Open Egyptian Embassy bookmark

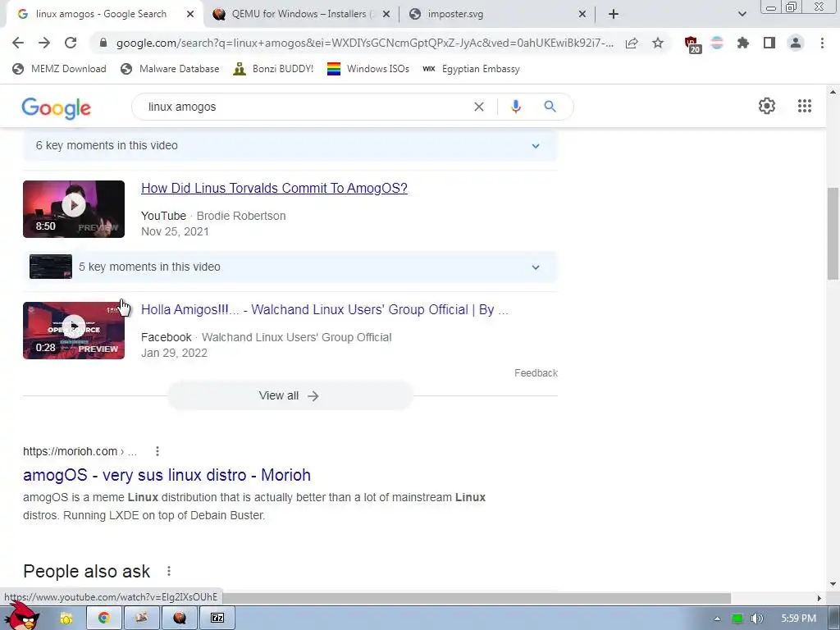[472, 69]
